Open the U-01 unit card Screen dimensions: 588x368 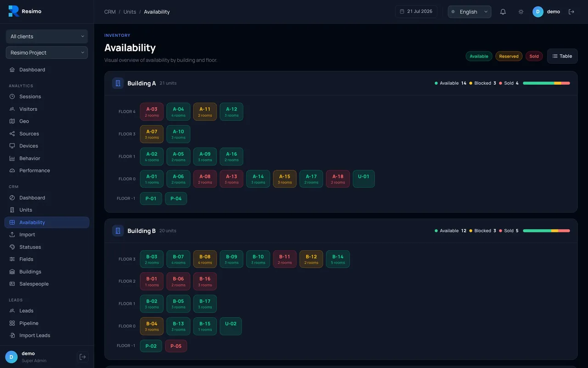(364, 179)
